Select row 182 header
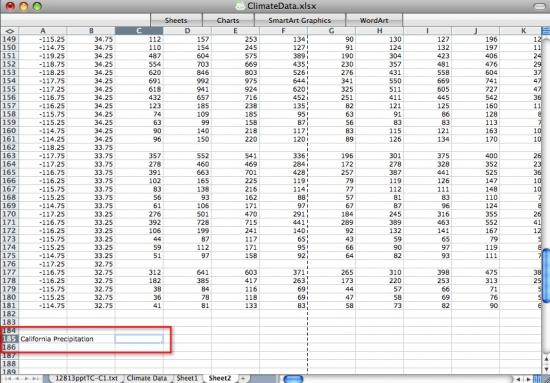This screenshot has height=383, width=550. pos(9,314)
